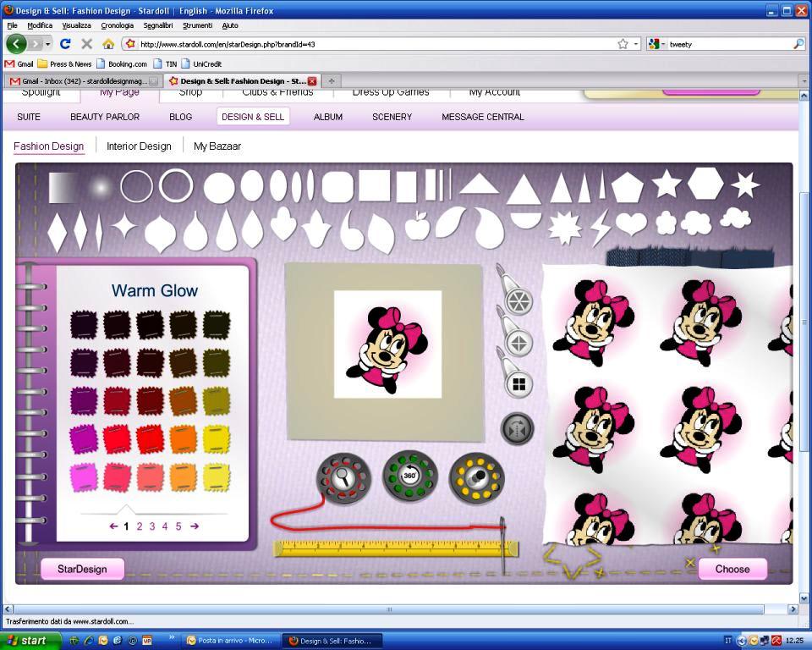This screenshot has height=650, width=812.
Task: Open the tab list dropdown arrow
Action: (x=804, y=81)
